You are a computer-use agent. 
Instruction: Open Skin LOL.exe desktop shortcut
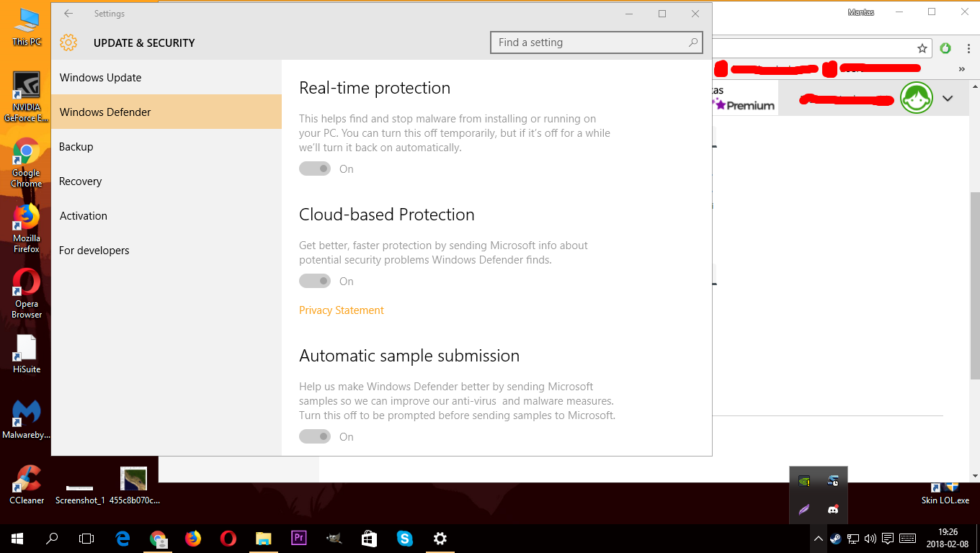(x=945, y=493)
